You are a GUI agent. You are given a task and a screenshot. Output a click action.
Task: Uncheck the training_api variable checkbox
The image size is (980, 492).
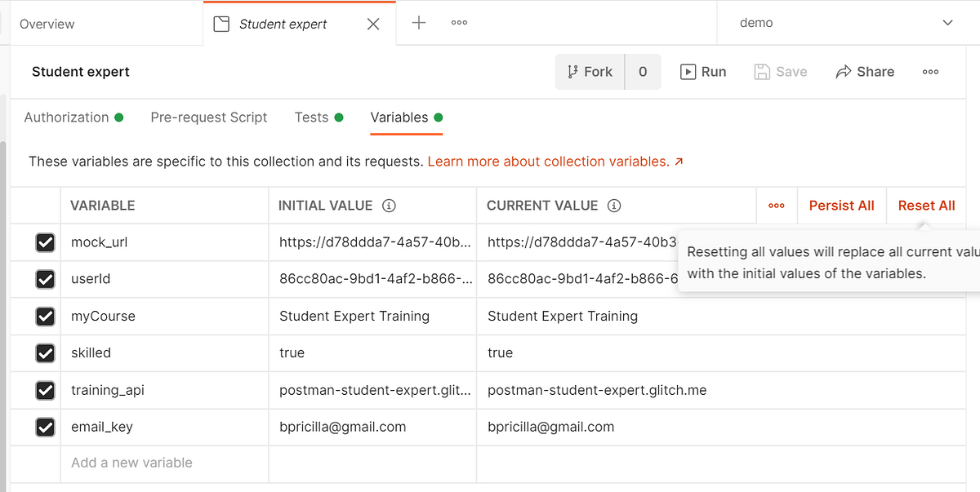[x=45, y=390]
